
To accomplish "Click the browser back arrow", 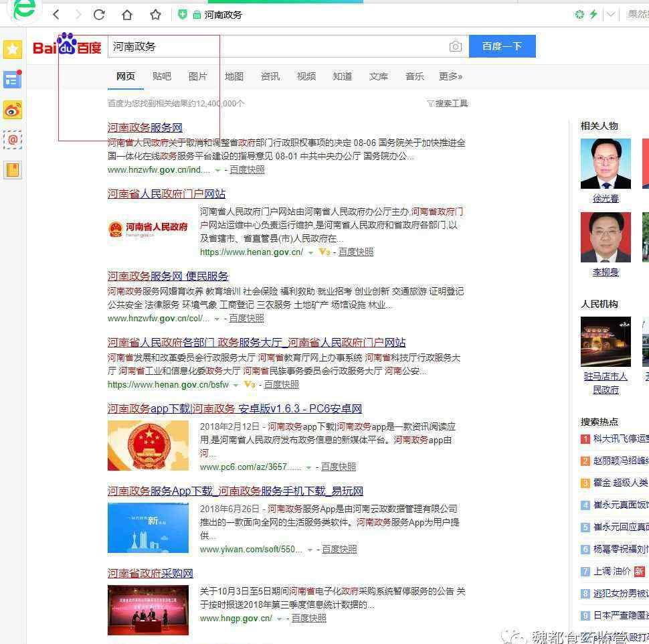I will 56,15.
